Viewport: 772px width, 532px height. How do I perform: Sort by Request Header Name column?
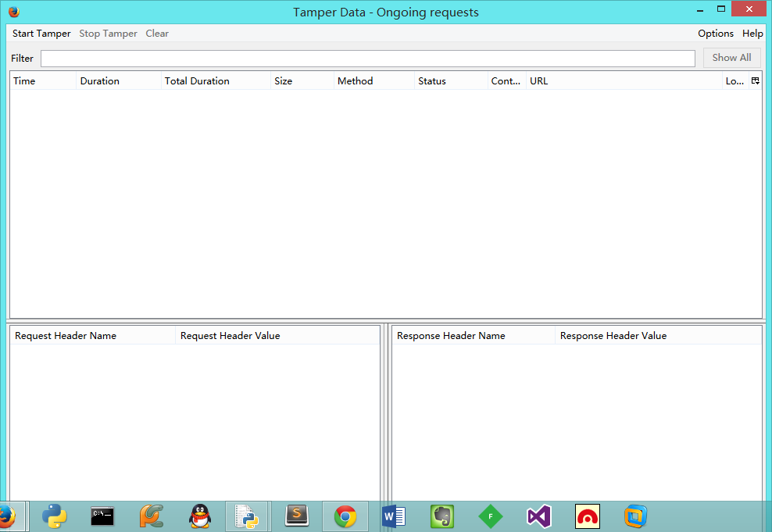click(92, 336)
